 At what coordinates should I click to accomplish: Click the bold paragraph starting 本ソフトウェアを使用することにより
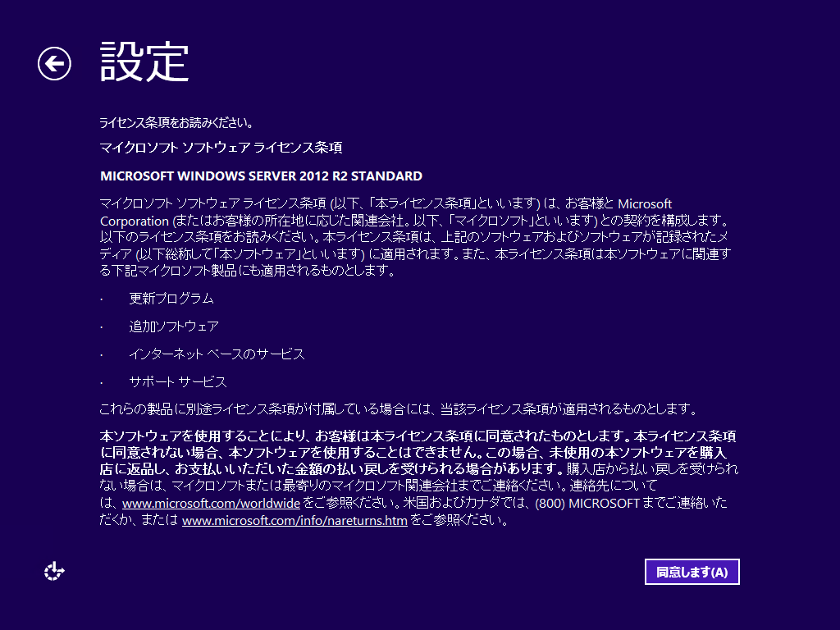(x=418, y=453)
